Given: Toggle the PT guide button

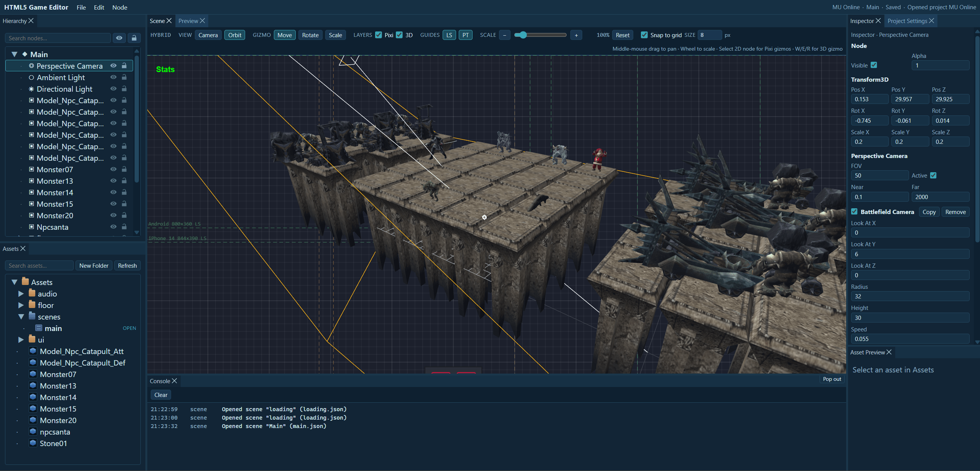Looking at the screenshot, I should coord(465,35).
